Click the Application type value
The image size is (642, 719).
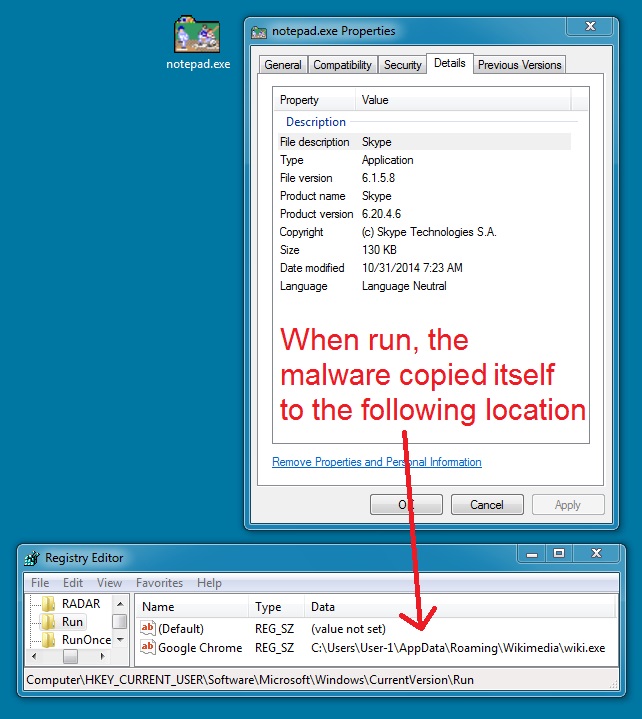387,160
